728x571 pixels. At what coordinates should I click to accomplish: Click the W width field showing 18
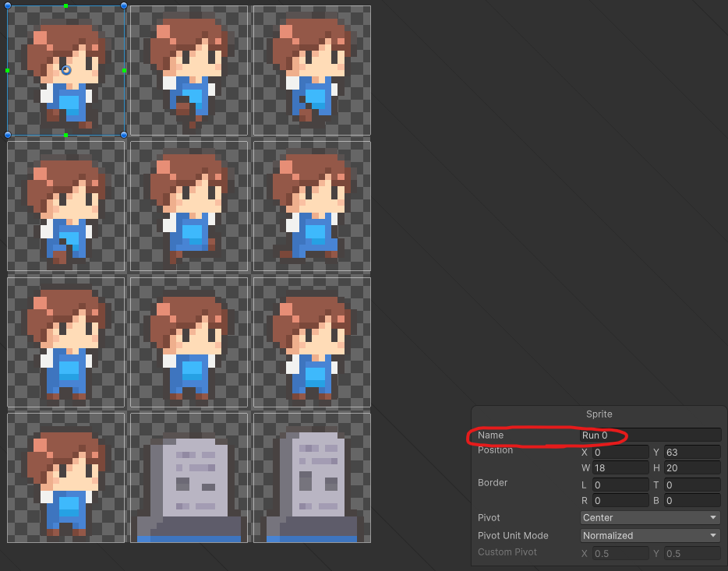[x=620, y=468]
